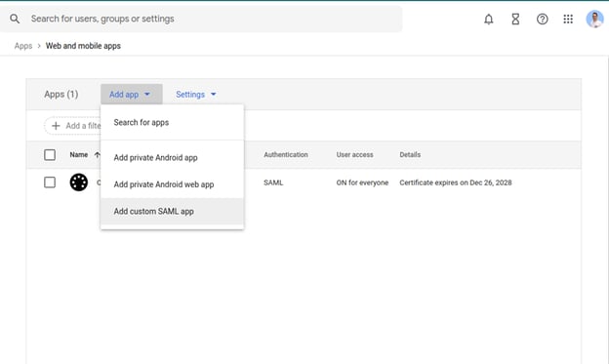Click the Authentication column header
The image size is (609, 364).
click(x=286, y=154)
